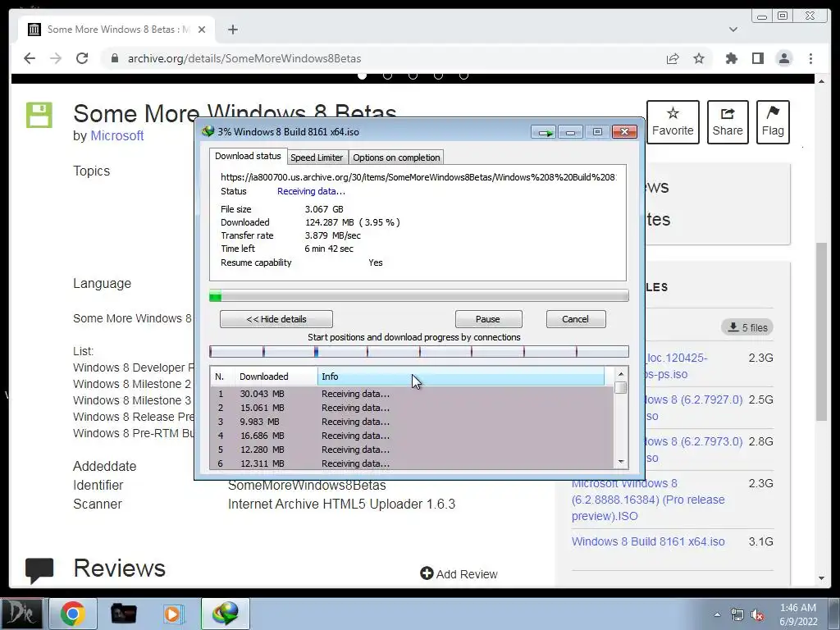Open the browser extensions puzzle icon
840x630 pixels.
coord(731,58)
